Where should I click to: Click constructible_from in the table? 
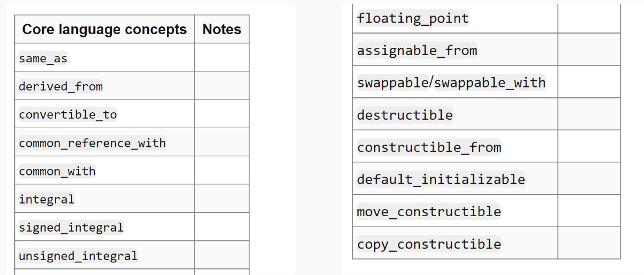(429, 147)
